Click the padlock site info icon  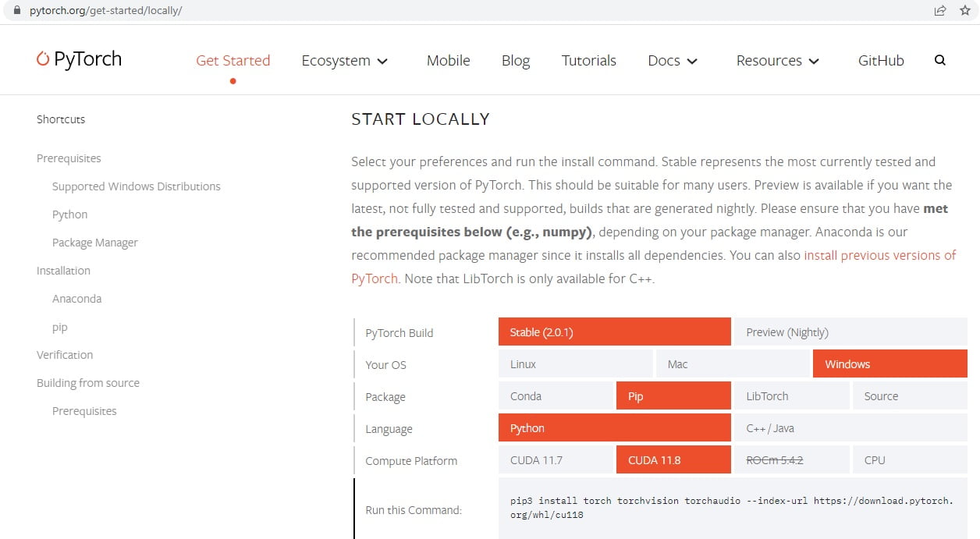click(x=17, y=11)
